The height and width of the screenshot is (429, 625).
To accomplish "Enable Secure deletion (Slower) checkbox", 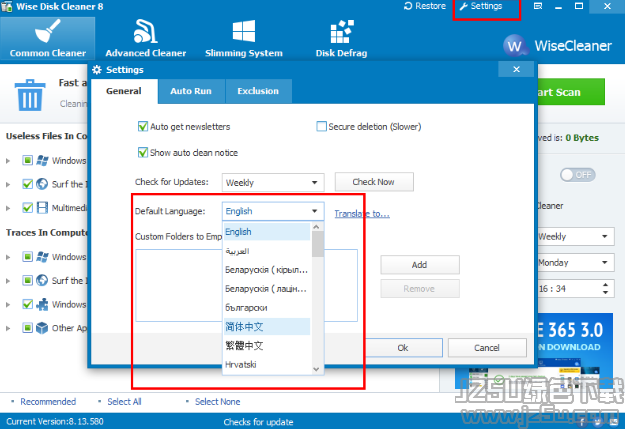I will tap(321, 126).
